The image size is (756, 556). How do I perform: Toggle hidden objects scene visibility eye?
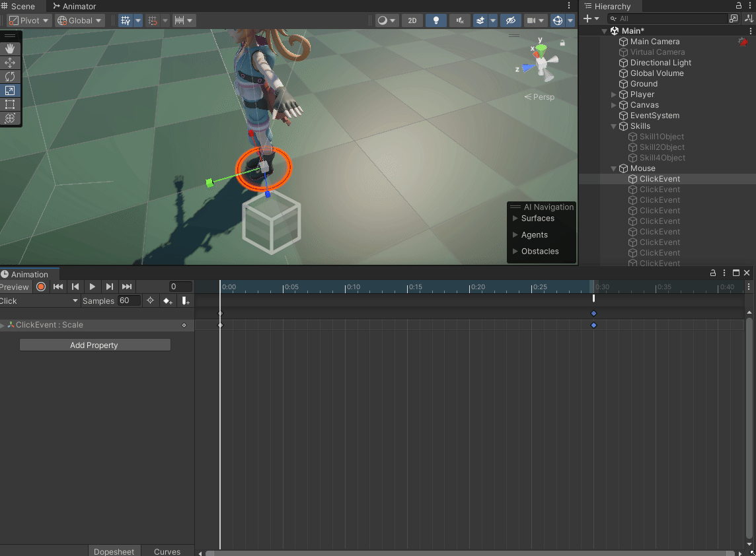tap(511, 20)
